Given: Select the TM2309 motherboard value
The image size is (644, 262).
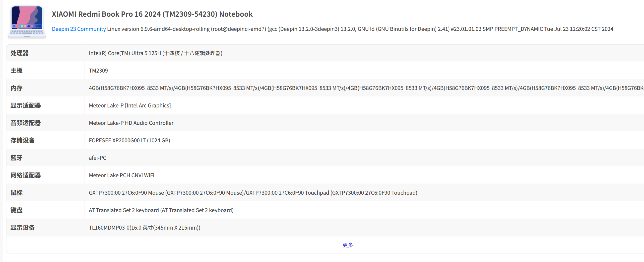Looking at the screenshot, I should point(98,71).
